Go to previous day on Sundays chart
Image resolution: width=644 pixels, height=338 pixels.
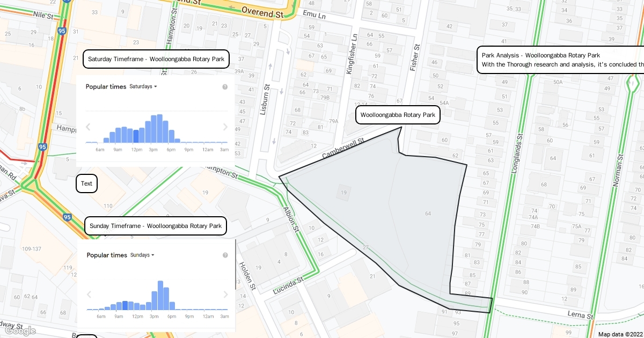[89, 295]
